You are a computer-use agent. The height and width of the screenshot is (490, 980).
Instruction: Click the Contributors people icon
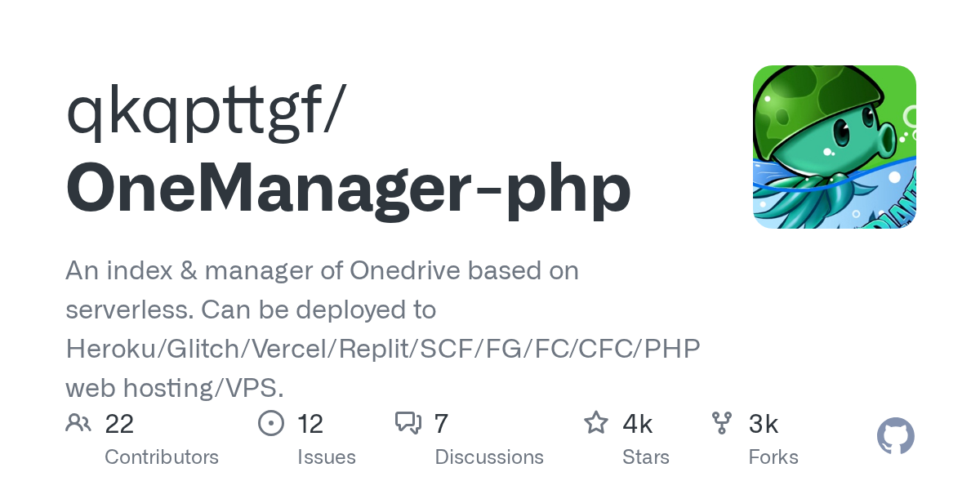point(78,423)
